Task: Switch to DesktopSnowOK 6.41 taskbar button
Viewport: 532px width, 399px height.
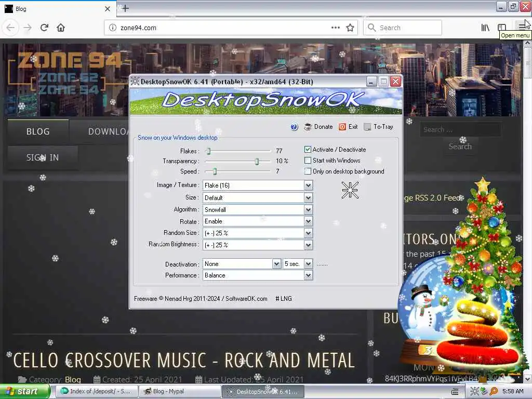Action: point(263,391)
